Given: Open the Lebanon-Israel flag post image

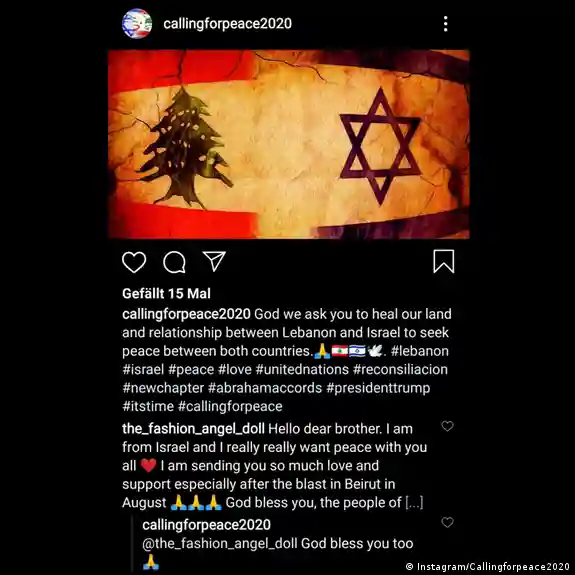Looking at the screenshot, I should (x=289, y=144).
